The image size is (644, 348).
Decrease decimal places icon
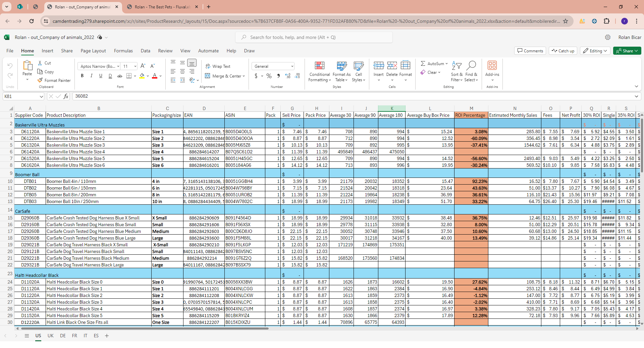click(297, 76)
